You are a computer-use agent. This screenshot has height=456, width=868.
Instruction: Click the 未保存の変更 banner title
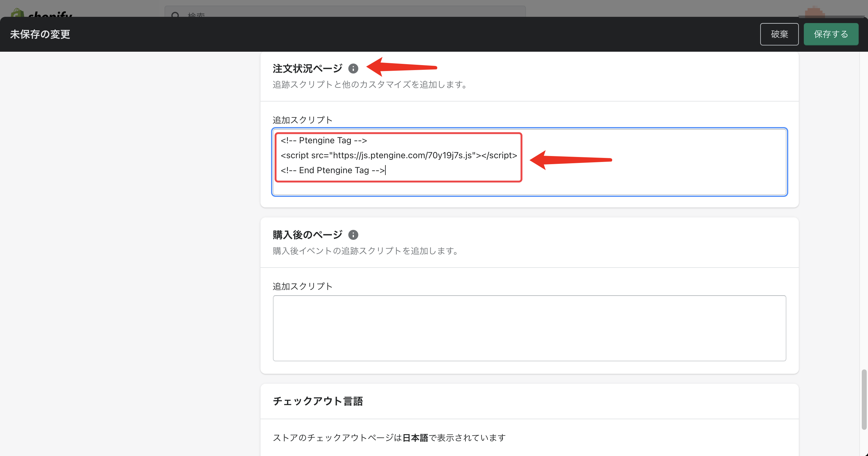coord(40,34)
